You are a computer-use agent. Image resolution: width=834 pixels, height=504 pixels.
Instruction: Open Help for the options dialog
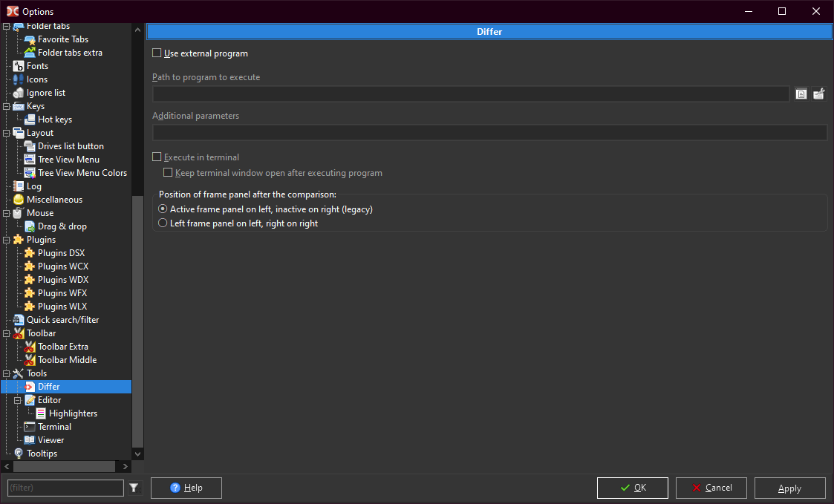[x=186, y=488]
